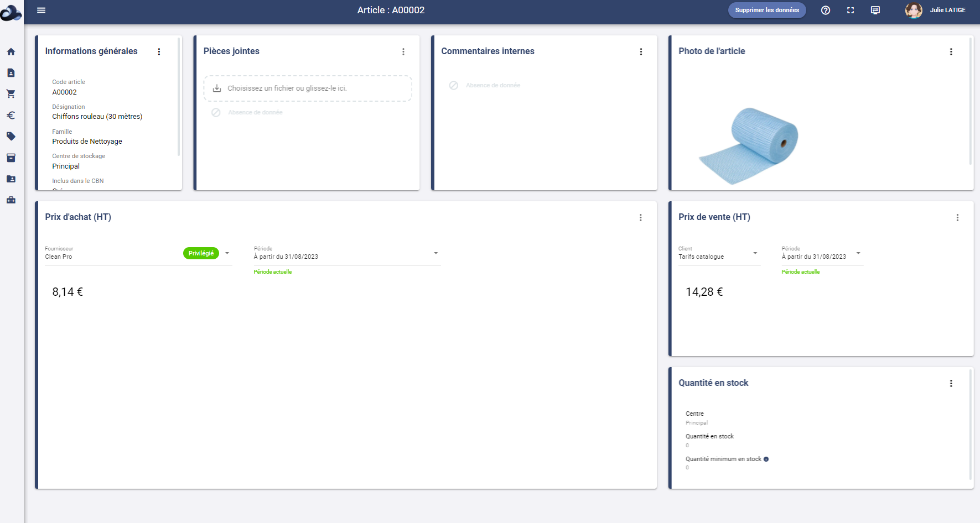Viewport: 980px width, 523px height.
Task: Open the Julie LATIGE user menu
Action: click(947, 10)
